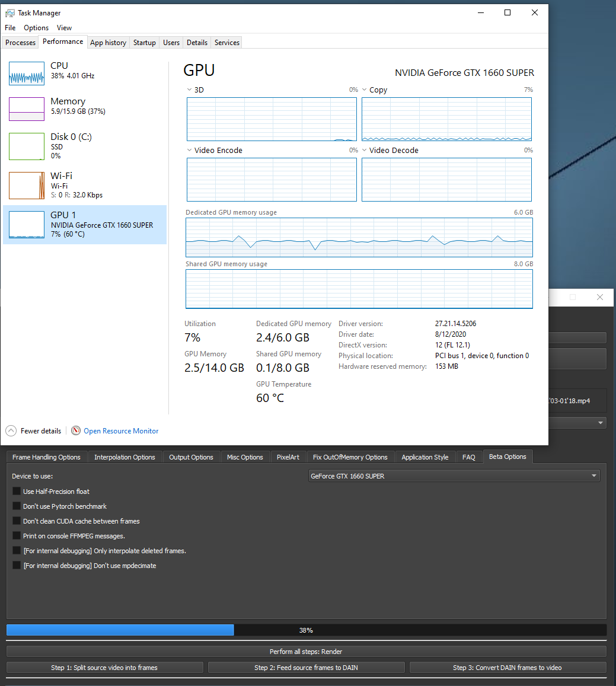Open the Interpolation Options tab

[x=125, y=457]
